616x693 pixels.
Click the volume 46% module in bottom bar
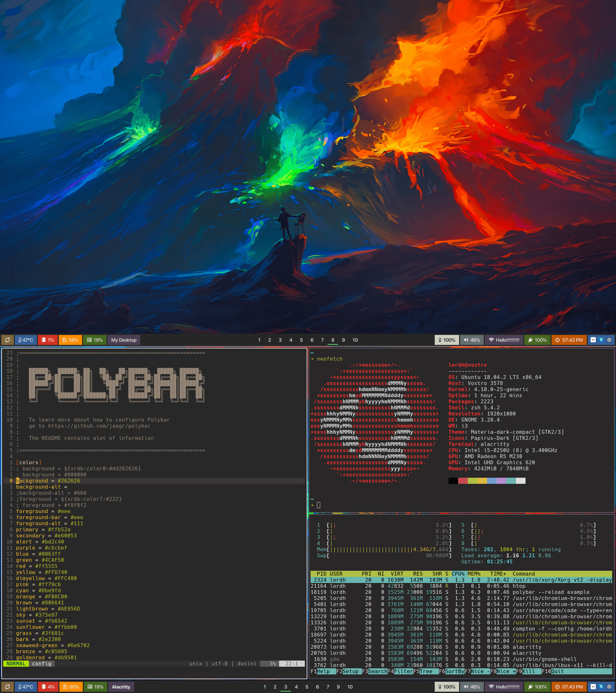coord(472,687)
